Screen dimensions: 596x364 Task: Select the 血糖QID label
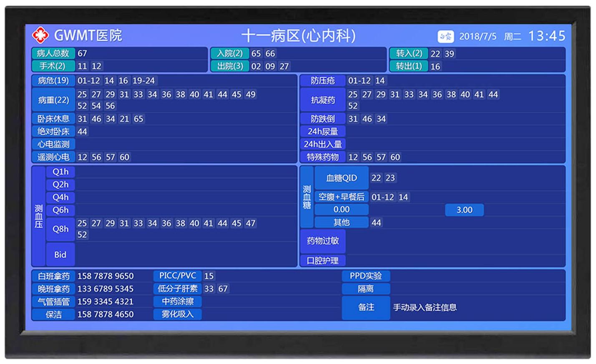pos(342,178)
